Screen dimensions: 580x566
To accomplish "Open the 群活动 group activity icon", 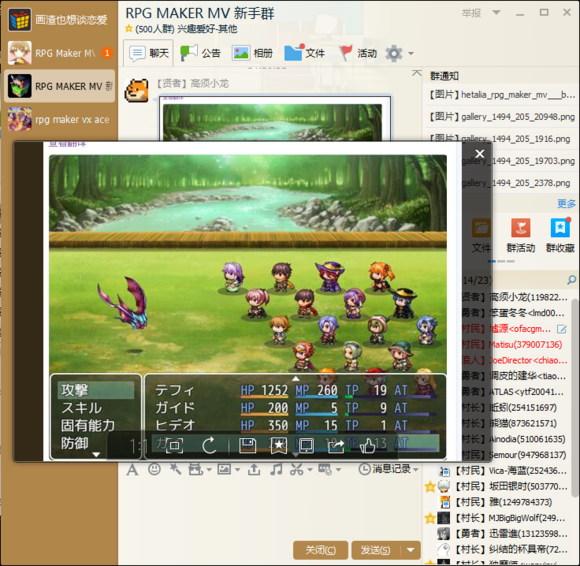I will point(521,235).
